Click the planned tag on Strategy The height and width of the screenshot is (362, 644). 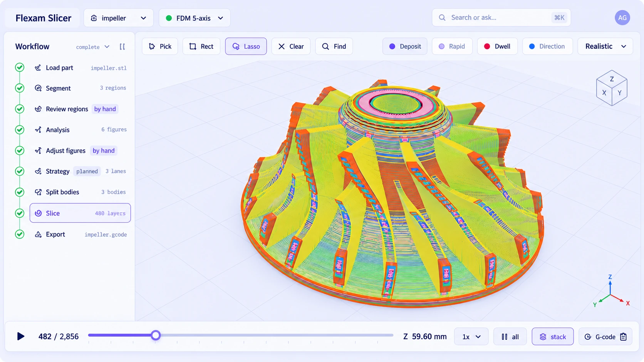87,171
